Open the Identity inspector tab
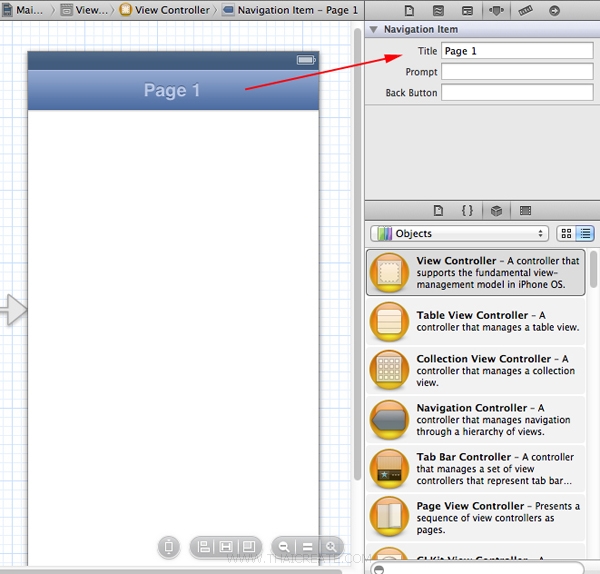600x574 pixels. tap(467, 10)
